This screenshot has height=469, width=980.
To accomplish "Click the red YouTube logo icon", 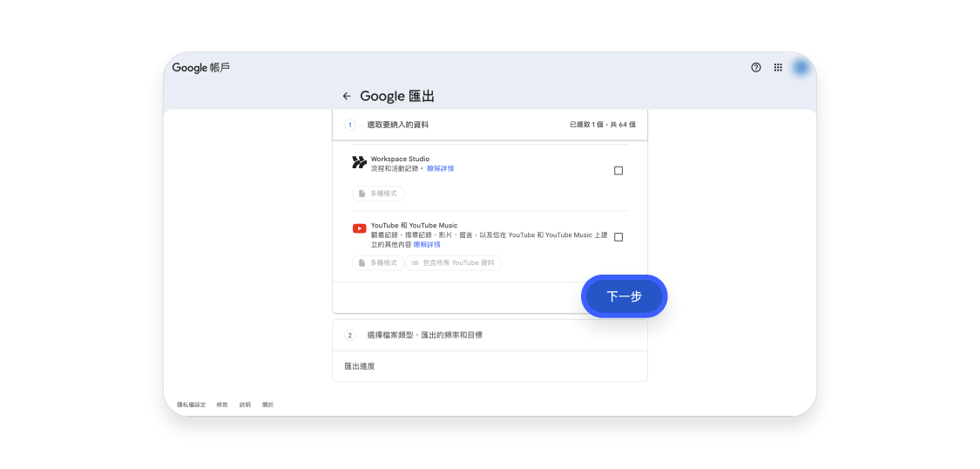I will click(x=360, y=229).
